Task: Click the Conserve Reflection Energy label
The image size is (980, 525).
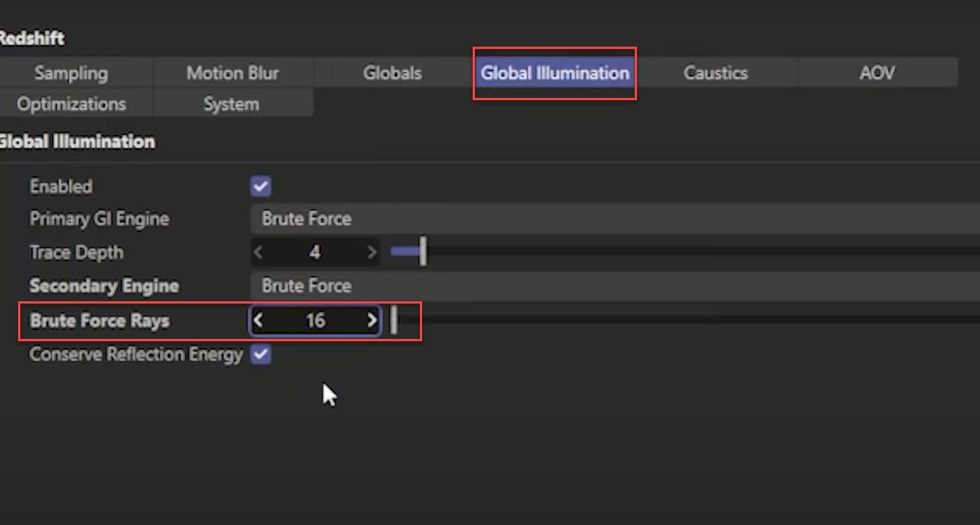Action: tap(136, 354)
